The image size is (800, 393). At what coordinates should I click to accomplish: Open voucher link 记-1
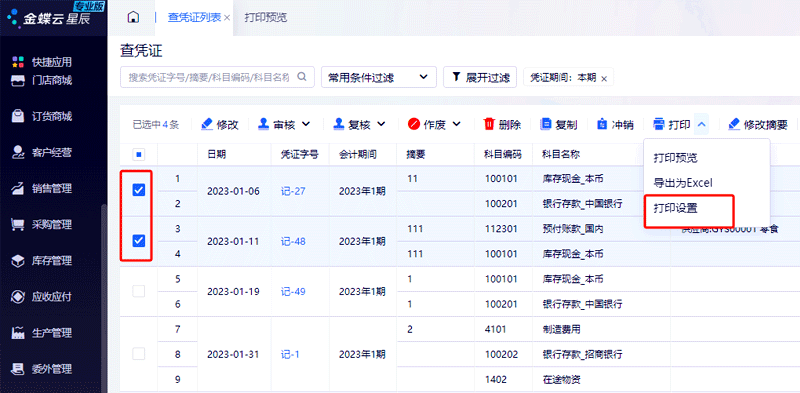290,354
